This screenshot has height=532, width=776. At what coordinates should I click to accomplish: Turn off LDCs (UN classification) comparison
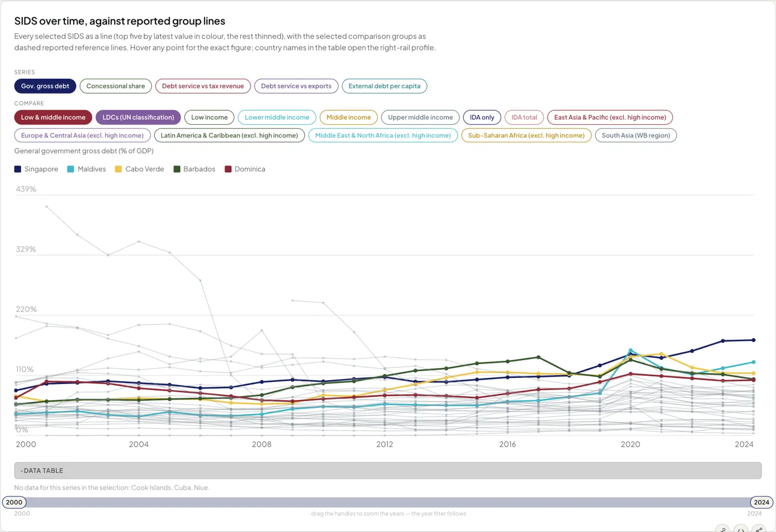tap(139, 117)
